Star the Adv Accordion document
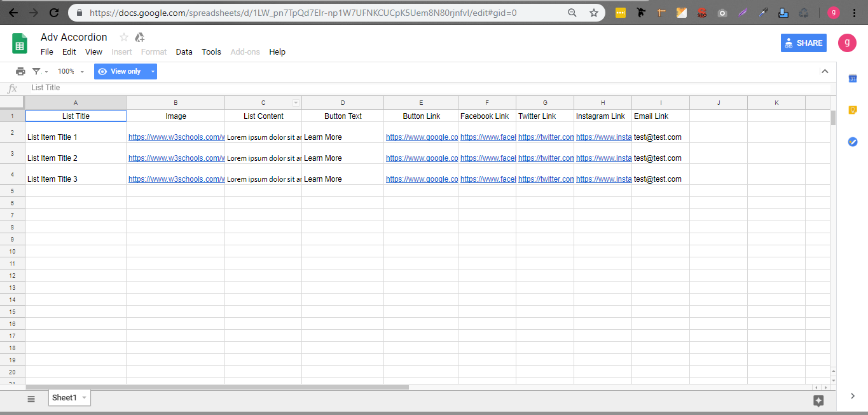 tap(124, 37)
